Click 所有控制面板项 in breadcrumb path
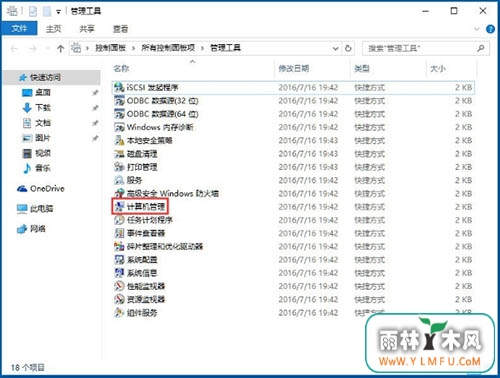The height and width of the screenshot is (378, 500). click(x=168, y=48)
